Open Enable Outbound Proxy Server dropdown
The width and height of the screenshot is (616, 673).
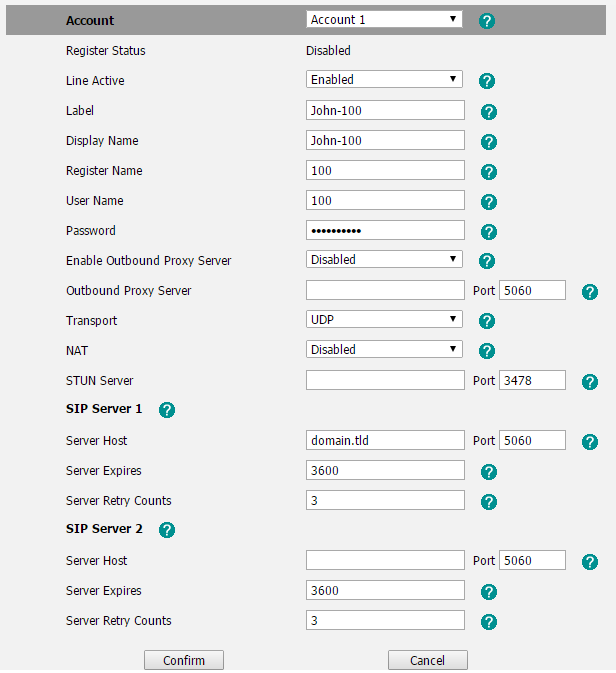pos(384,259)
